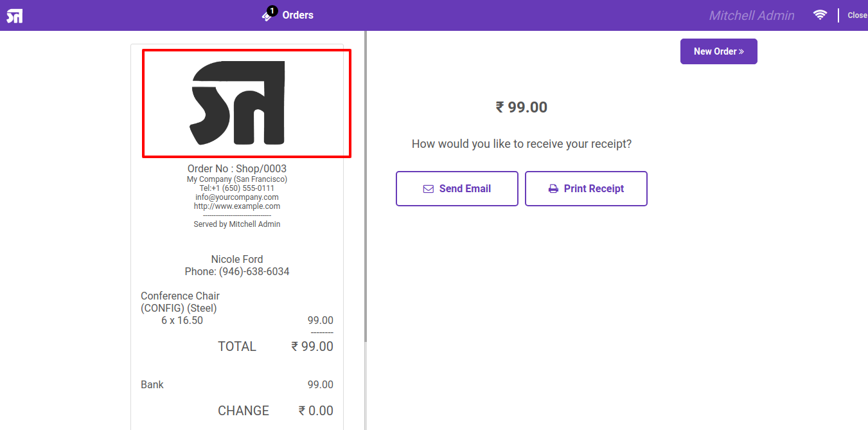The height and width of the screenshot is (430, 868).
Task: Click the logo in the top bar
Action: tap(15, 15)
